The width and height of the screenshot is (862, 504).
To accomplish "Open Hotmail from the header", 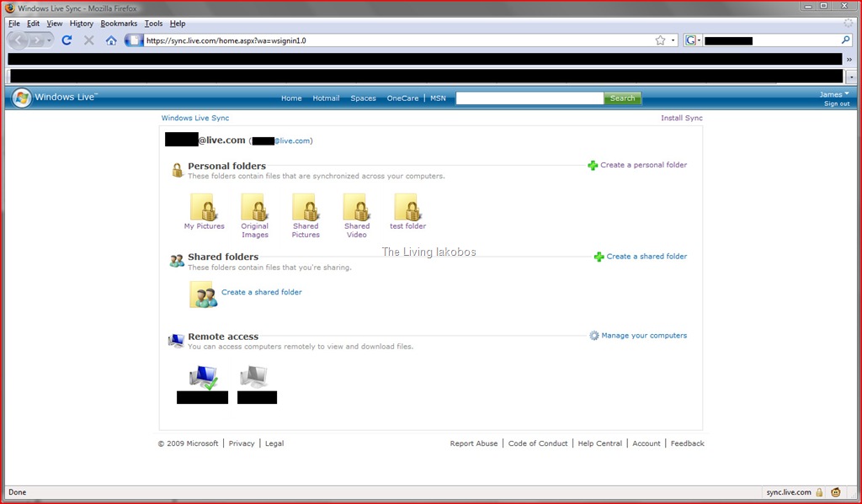I will (326, 98).
